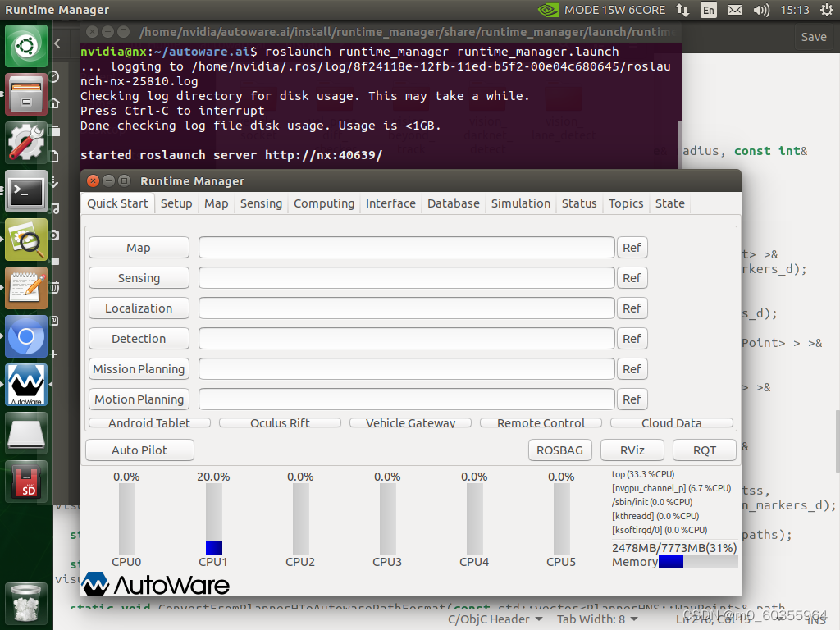Open the En keyboard input indicator

tap(708, 10)
